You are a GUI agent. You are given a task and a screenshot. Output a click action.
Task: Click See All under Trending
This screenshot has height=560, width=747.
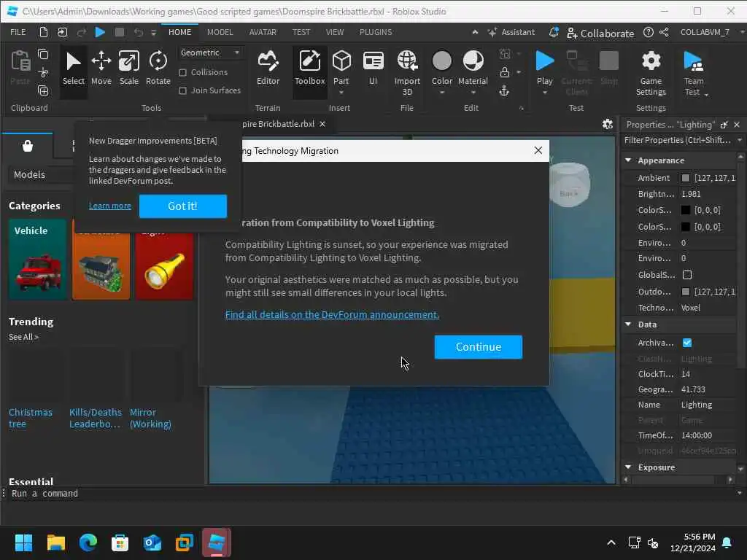pyautogui.click(x=23, y=337)
